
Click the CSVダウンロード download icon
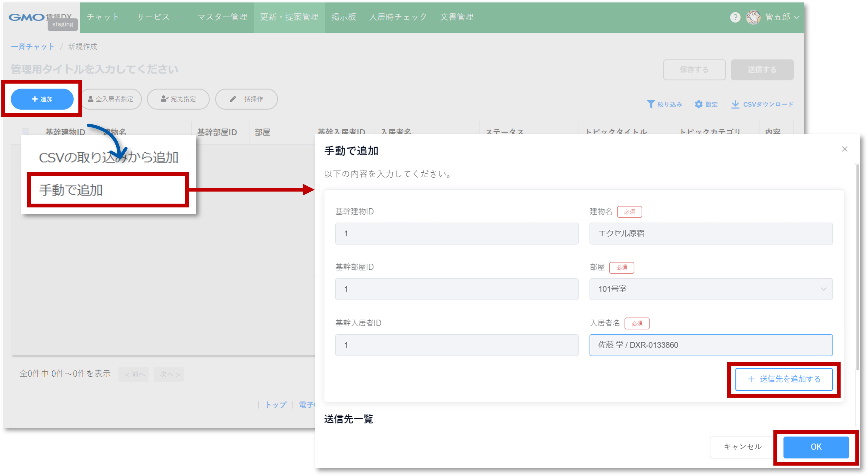735,104
